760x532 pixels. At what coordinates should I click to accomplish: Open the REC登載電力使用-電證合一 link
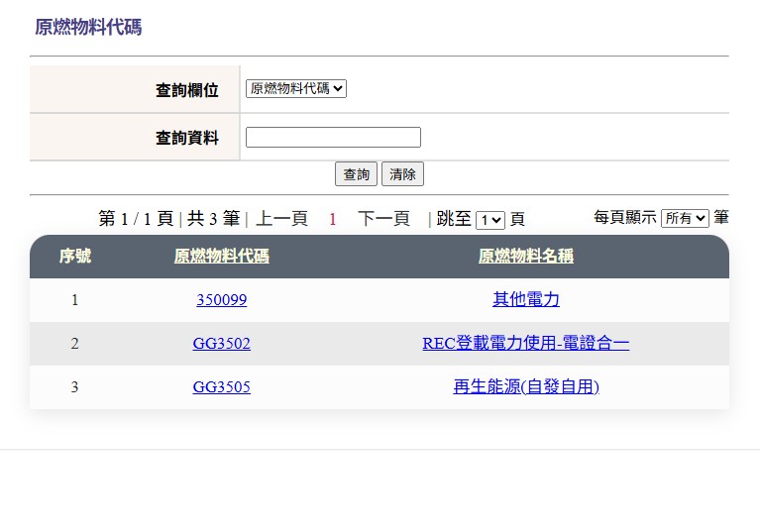pyautogui.click(x=525, y=344)
